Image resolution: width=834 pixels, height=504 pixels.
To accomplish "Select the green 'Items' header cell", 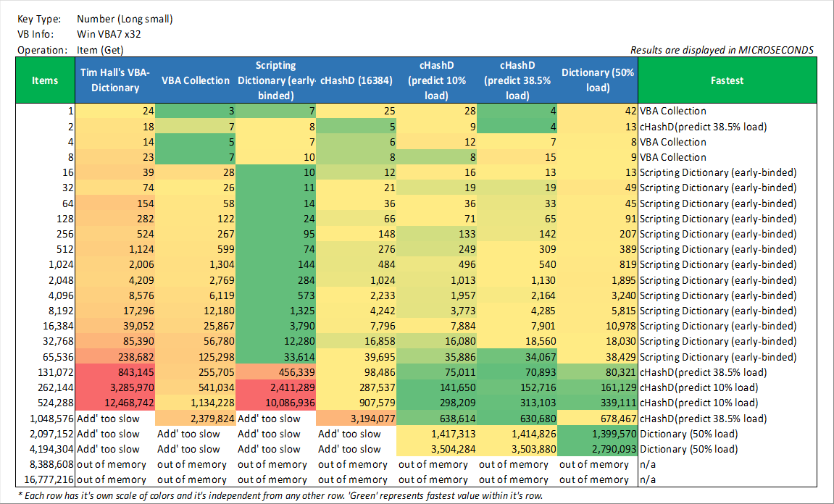I will (45, 80).
